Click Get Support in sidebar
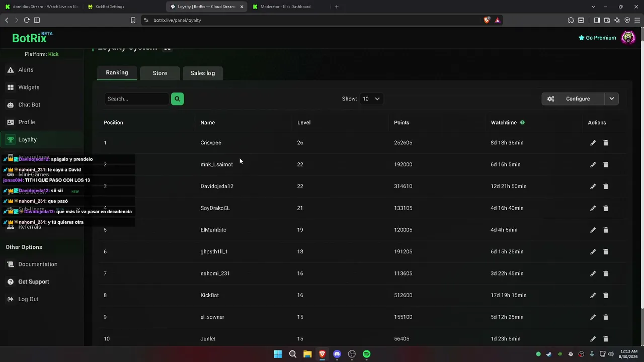Viewport: 644px width, 362px height. tap(34, 282)
